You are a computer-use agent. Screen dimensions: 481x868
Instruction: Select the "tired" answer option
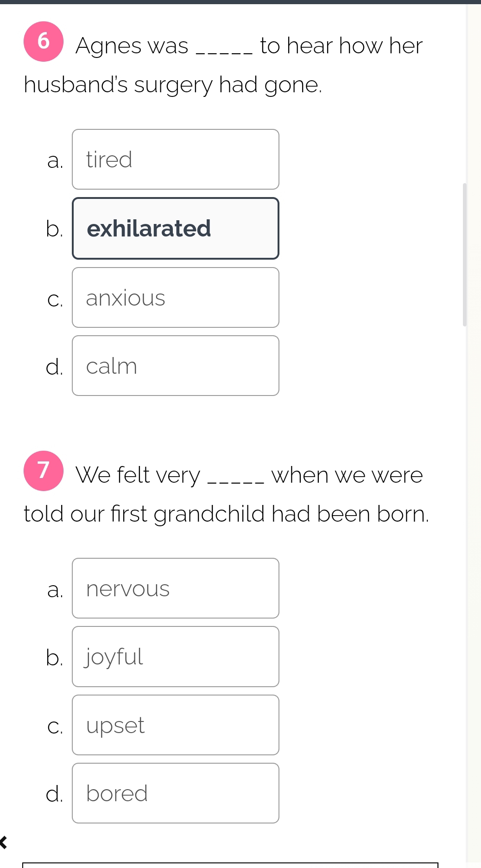click(175, 159)
